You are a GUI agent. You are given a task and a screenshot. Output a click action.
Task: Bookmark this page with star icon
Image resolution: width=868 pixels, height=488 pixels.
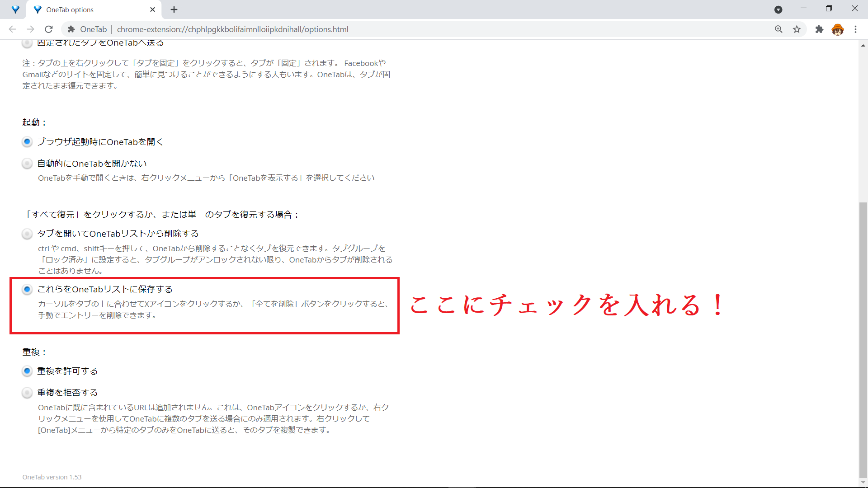click(797, 29)
